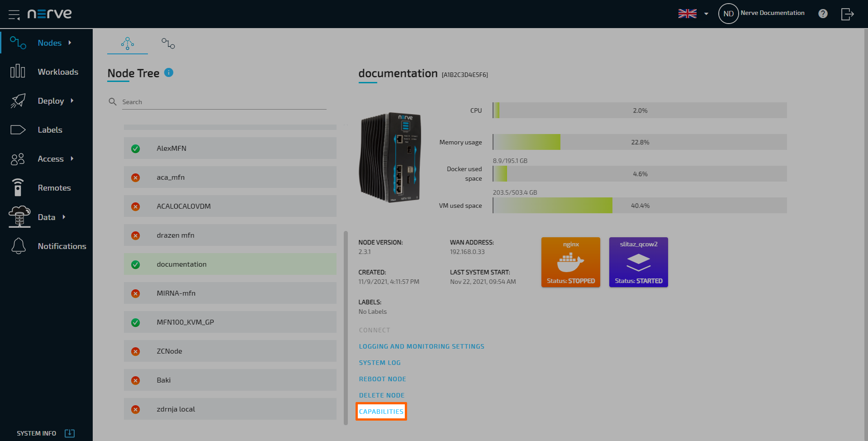This screenshot has width=868, height=441.
Task: Click the logout icon in header
Action: 847,14
